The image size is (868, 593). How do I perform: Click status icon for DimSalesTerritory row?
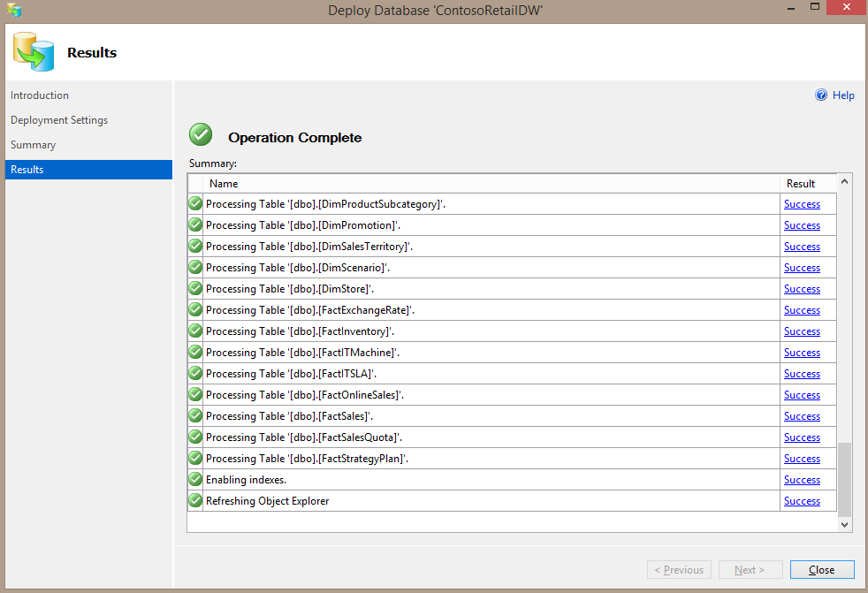coord(195,246)
